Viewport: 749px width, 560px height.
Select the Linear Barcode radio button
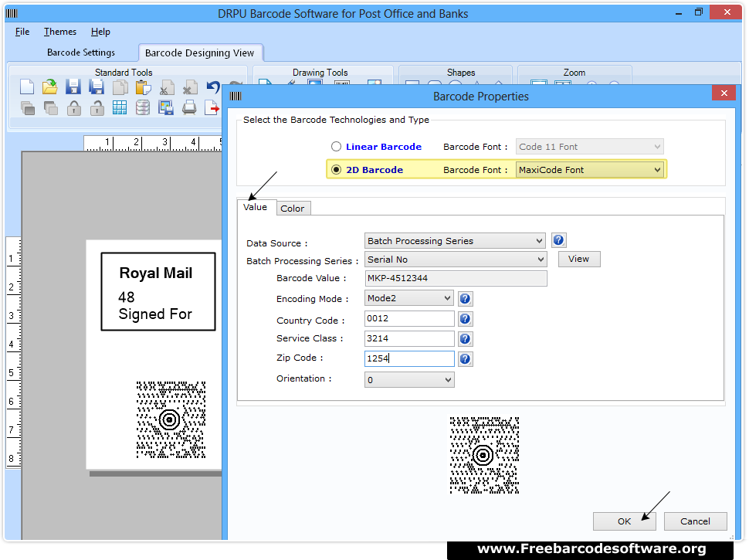coord(337,147)
